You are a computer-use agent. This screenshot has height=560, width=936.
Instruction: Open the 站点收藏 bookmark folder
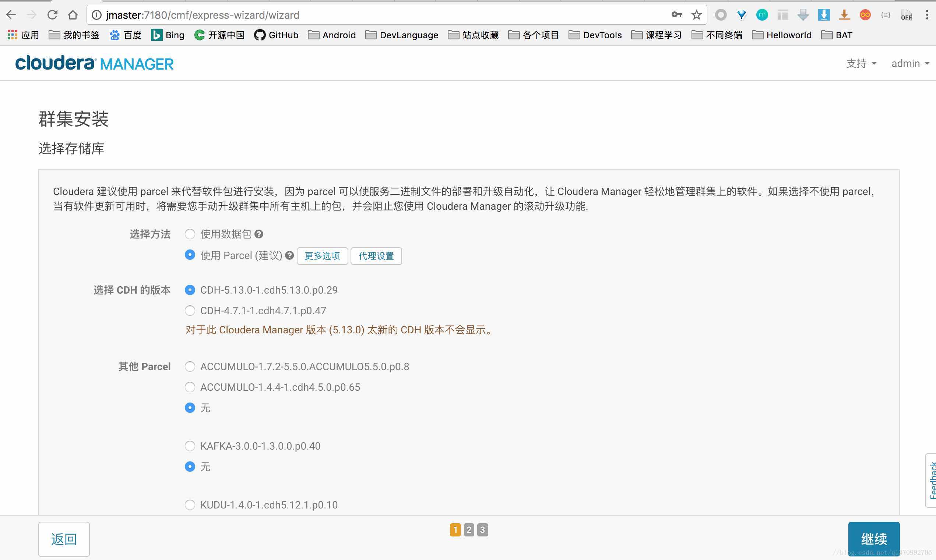[x=473, y=35]
